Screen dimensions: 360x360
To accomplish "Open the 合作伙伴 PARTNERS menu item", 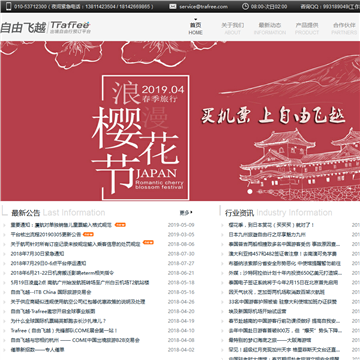I will (344, 29).
